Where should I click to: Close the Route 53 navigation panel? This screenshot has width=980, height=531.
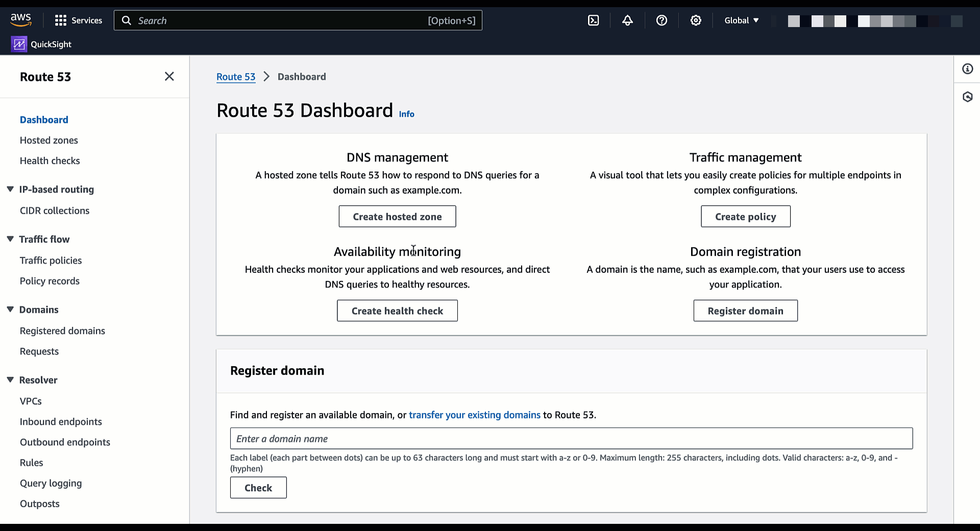pos(169,77)
